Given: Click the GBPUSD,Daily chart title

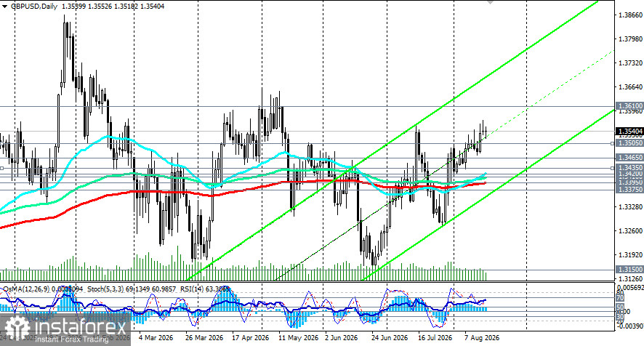Looking at the screenshot, I should tap(33, 7).
